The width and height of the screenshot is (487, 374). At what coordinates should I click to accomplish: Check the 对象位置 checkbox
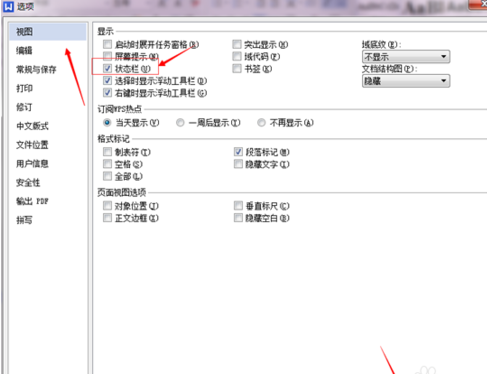[x=107, y=206]
